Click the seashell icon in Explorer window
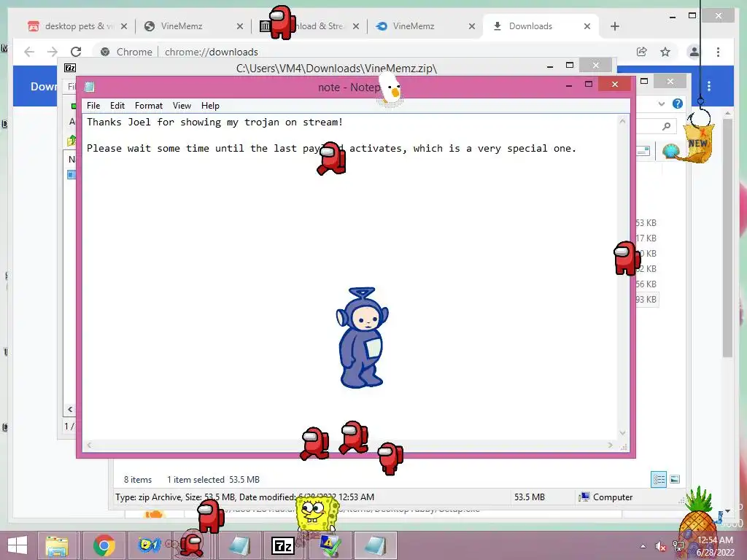 click(670, 152)
